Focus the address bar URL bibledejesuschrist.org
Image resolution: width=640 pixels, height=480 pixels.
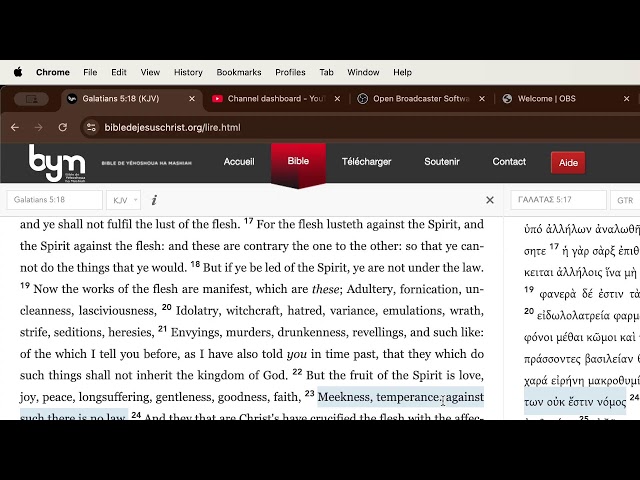tap(172, 128)
